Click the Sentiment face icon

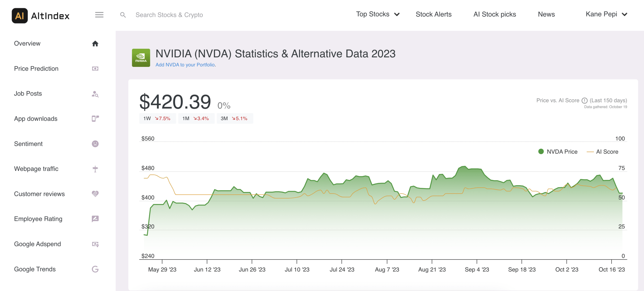(95, 144)
